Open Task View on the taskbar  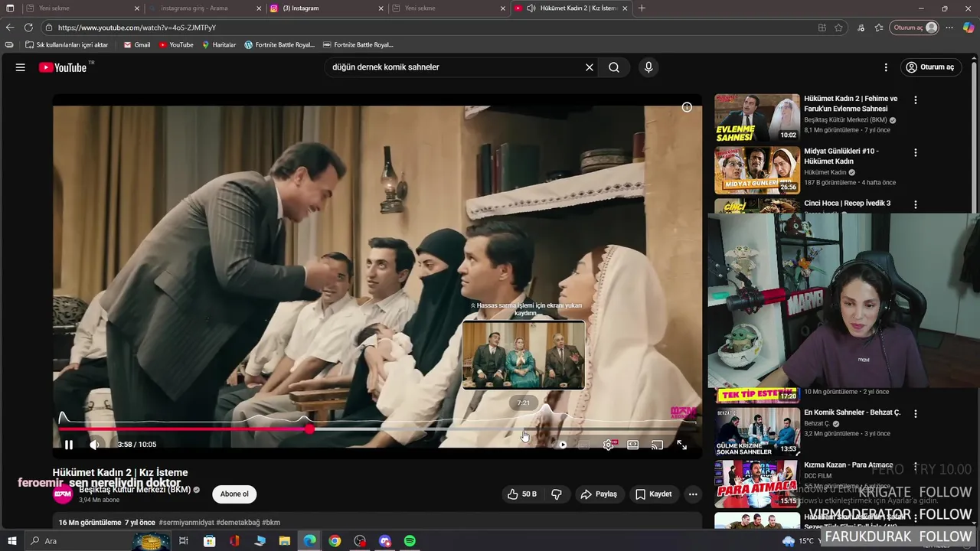(x=184, y=541)
